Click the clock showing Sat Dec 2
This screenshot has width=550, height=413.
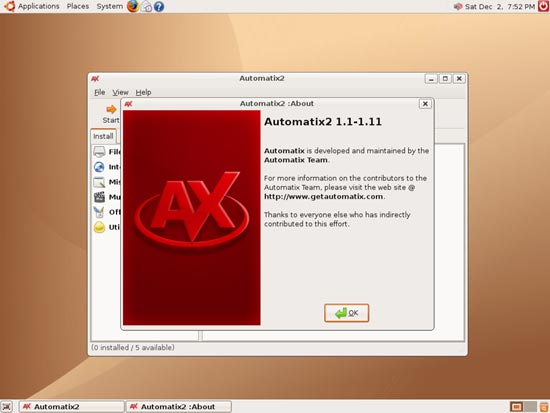click(x=500, y=6)
